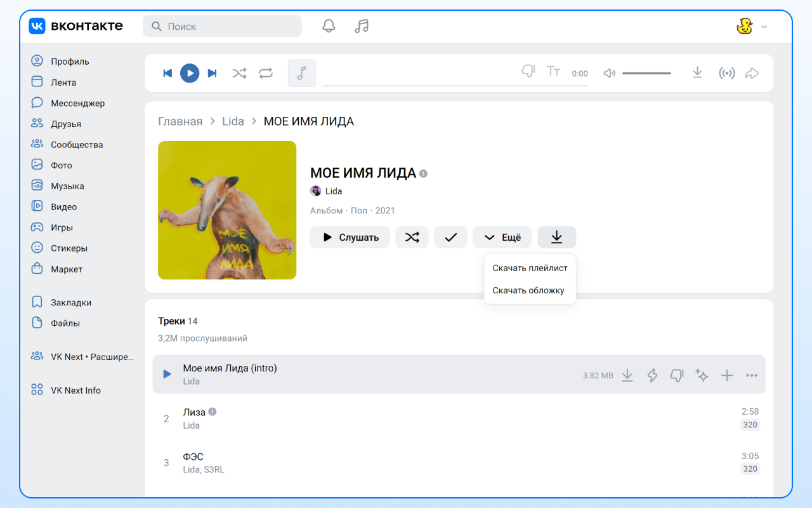The height and width of the screenshot is (508, 812).
Task: Choose Скачать обложку from the menu
Action: tap(528, 290)
